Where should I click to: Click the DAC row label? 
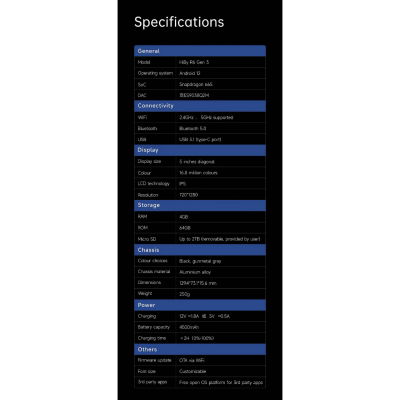click(142, 95)
